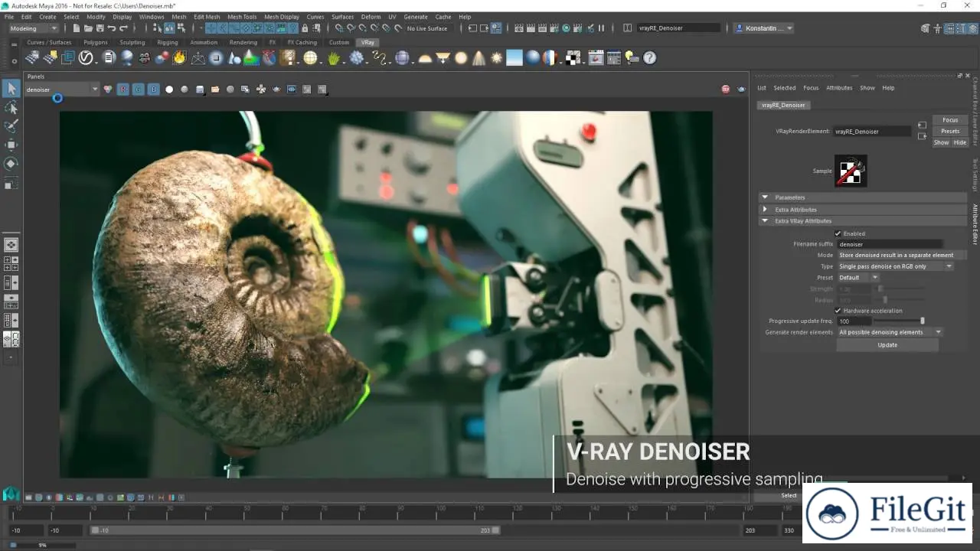Toggle the white circle alpha channel button

(169, 90)
